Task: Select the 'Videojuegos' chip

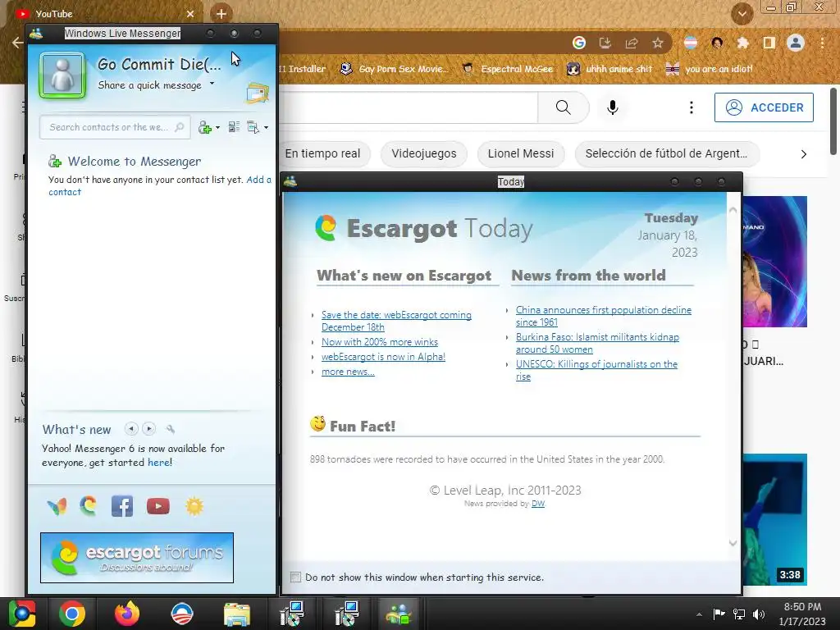Action: pos(424,153)
